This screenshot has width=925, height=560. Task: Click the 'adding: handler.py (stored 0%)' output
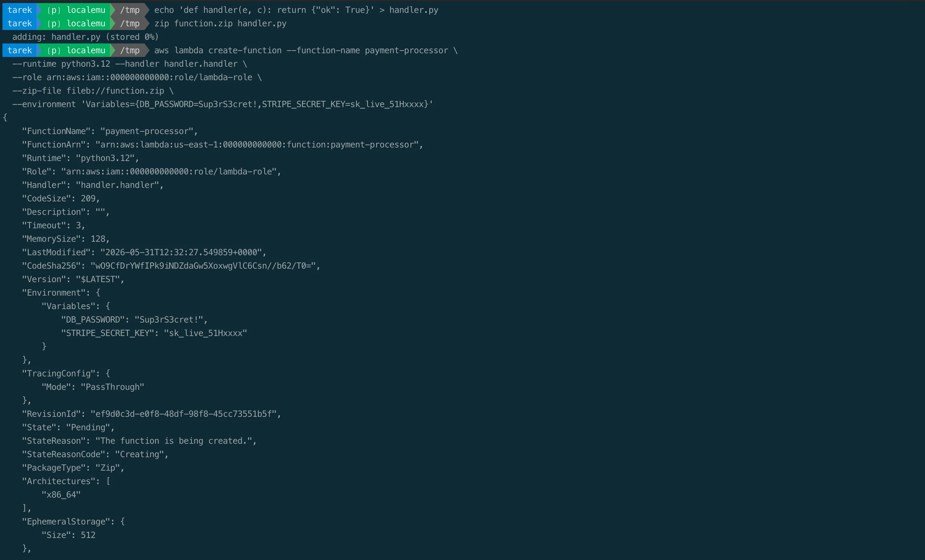pos(85,37)
